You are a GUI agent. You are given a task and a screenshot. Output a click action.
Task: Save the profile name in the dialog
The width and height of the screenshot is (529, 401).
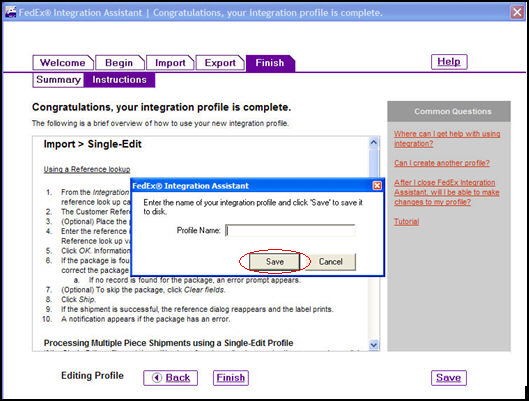(x=274, y=262)
